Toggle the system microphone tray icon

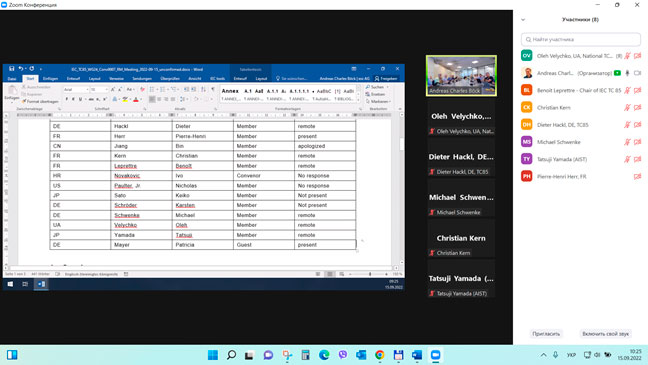click(x=555, y=355)
